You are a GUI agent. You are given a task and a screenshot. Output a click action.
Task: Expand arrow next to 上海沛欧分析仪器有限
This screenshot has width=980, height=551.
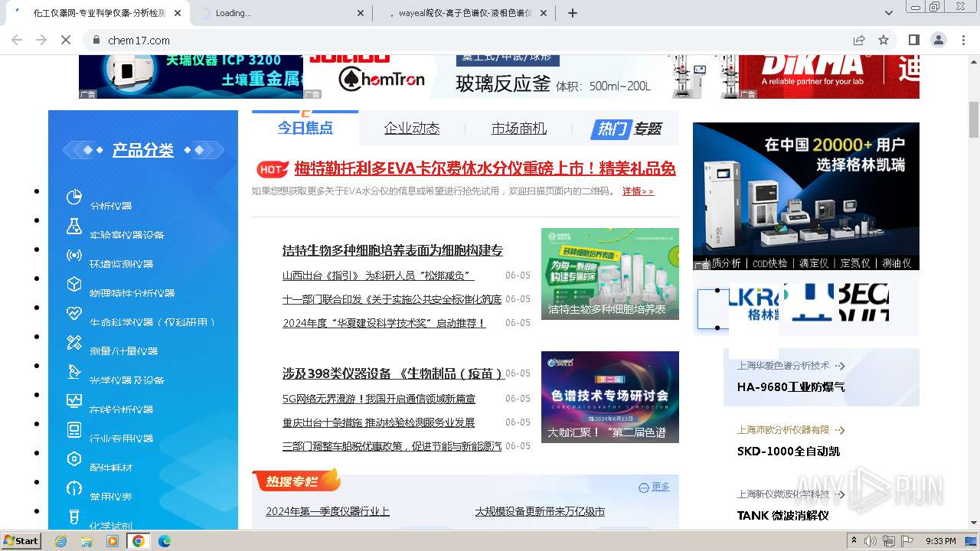(x=840, y=430)
